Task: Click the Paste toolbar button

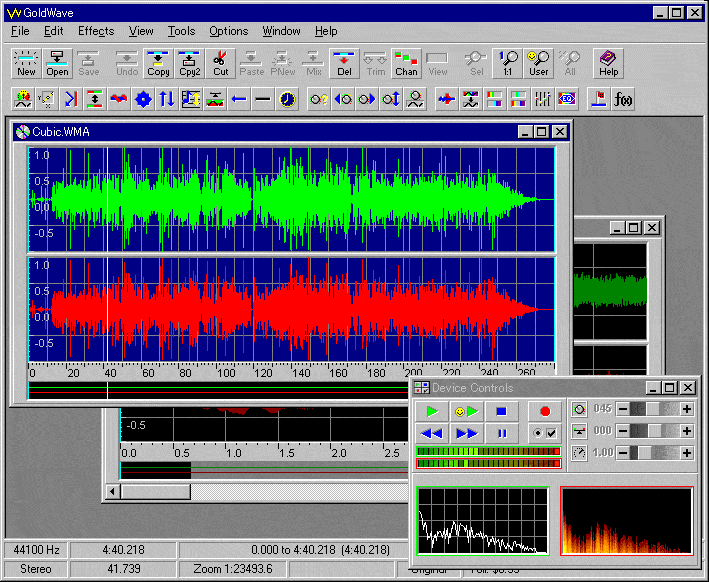Action: point(251,63)
